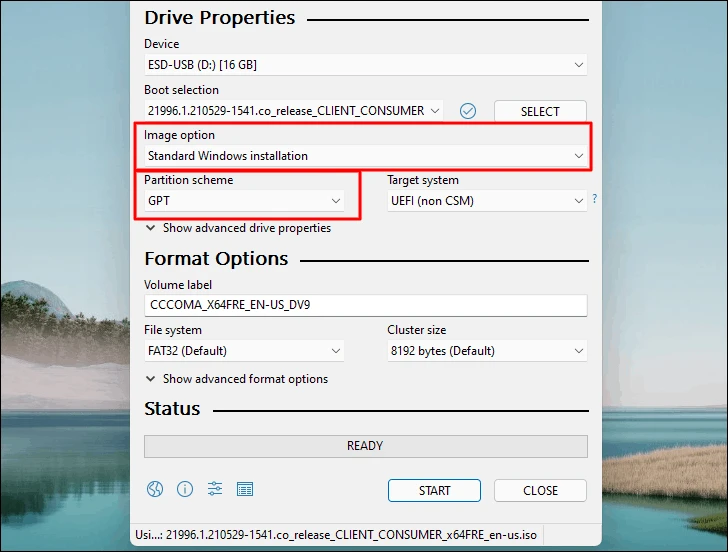
Task: Click the Device label
Action: (162, 44)
